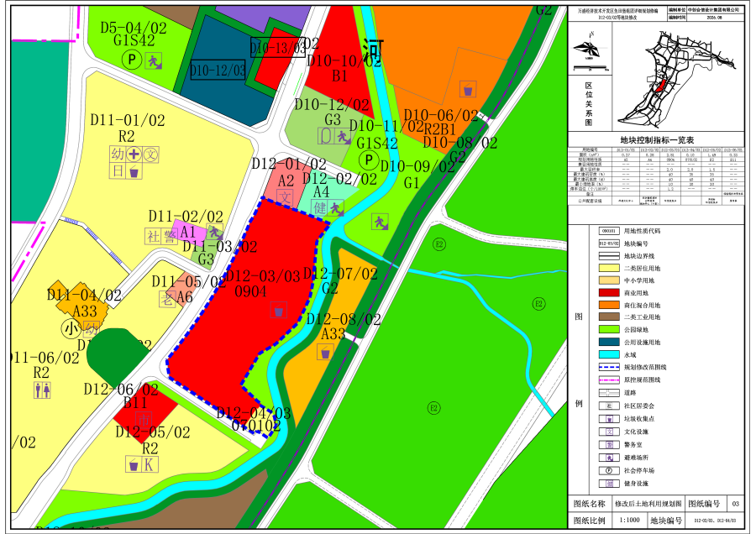Image resolution: width=756 pixels, height=534 pixels.
Task: Click the K icon in D12-05/02
Action: [x=150, y=464]
